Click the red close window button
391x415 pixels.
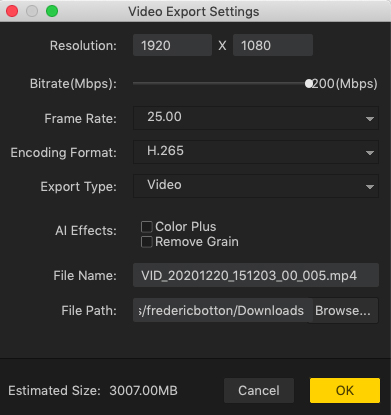point(12,11)
